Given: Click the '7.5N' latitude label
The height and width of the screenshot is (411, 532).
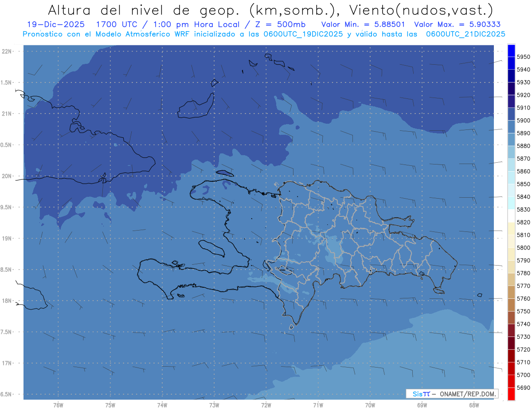Looking at the screenshot, I should click(7, 332).
